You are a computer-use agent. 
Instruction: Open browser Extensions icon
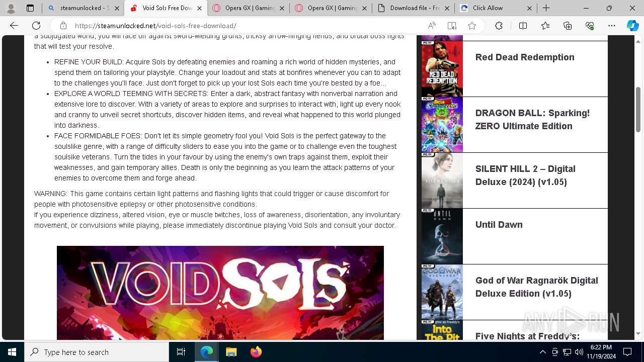pyautogui.click(x=499, y=26)
